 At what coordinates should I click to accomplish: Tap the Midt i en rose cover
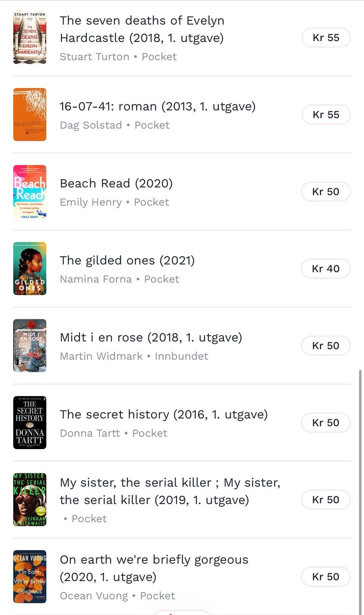coord(30,345)
